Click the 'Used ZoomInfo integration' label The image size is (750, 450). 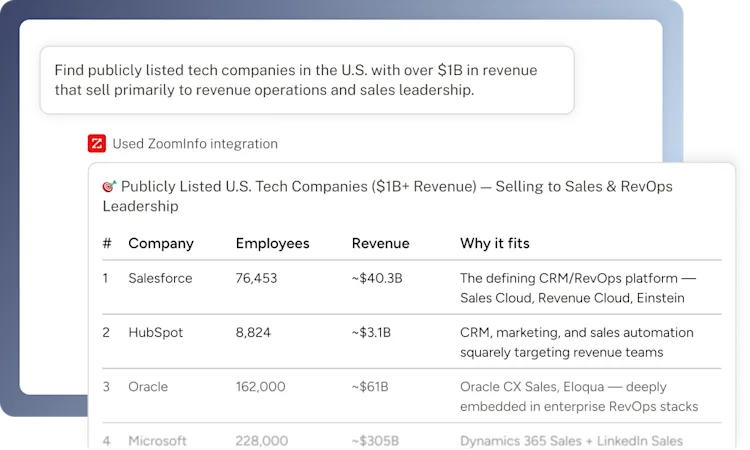(195, 143)
